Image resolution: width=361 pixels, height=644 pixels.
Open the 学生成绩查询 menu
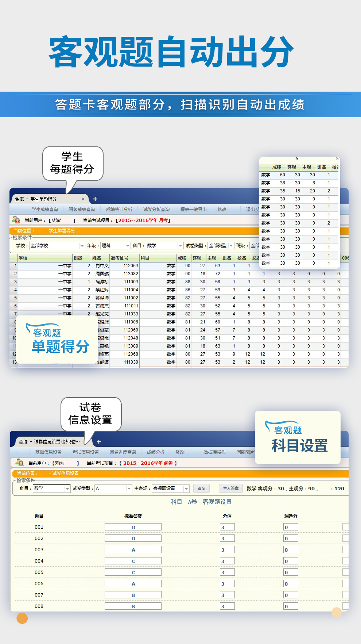[x=45, y=210]
